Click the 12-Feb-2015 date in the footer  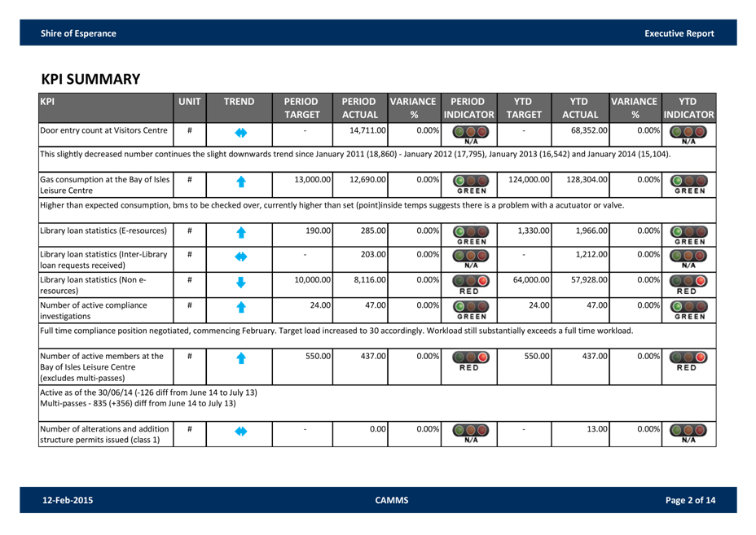click(68, 500)
